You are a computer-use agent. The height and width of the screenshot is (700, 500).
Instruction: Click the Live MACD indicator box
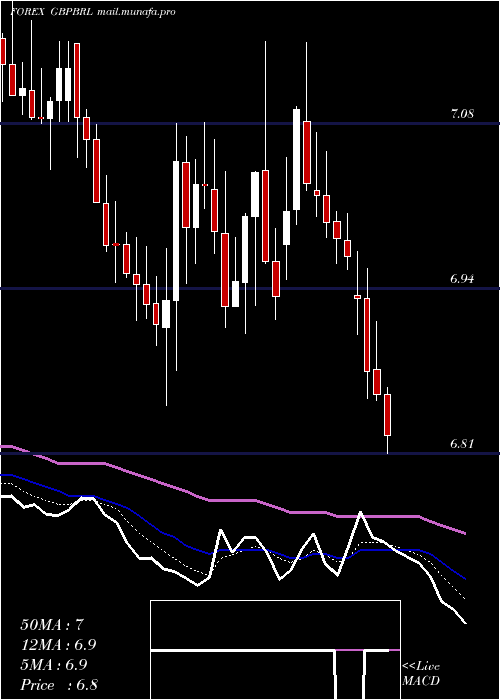tap(275, 650)
